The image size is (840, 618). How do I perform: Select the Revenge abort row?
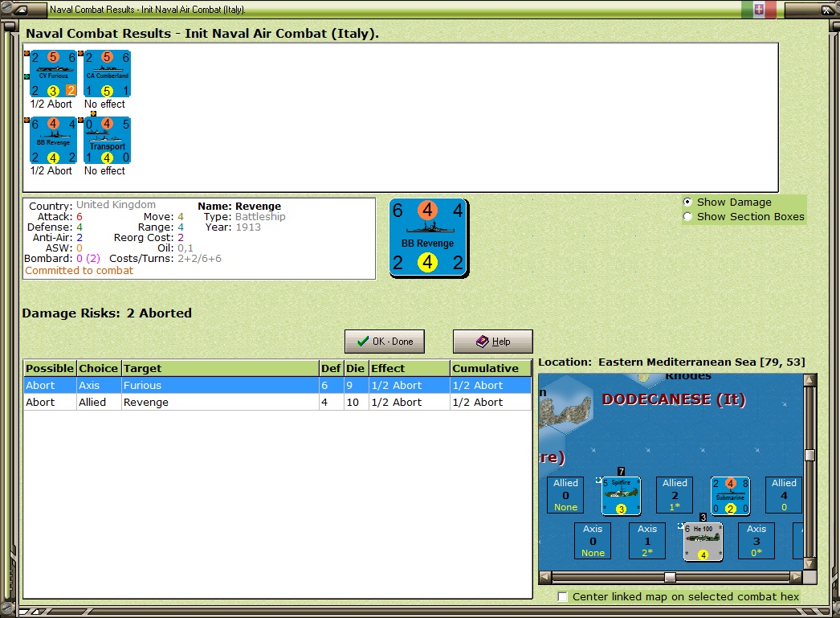[x=278, y=402]
